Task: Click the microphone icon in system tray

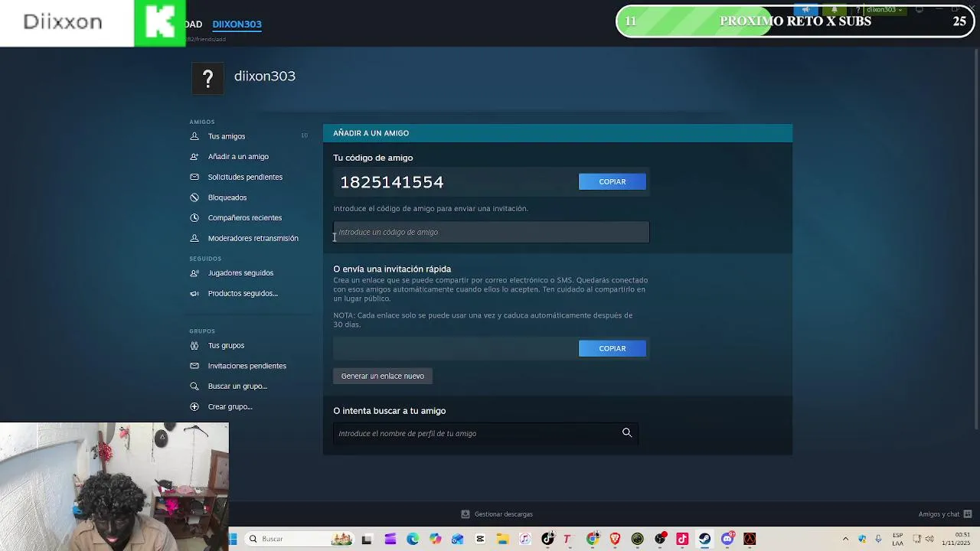Action: click(x=878, y=539)
